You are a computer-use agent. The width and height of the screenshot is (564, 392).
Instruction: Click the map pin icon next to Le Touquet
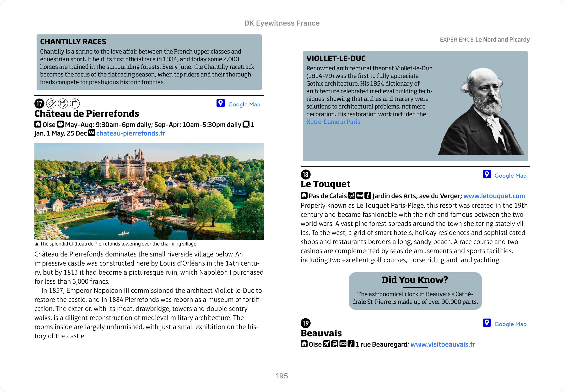[486, 174]
